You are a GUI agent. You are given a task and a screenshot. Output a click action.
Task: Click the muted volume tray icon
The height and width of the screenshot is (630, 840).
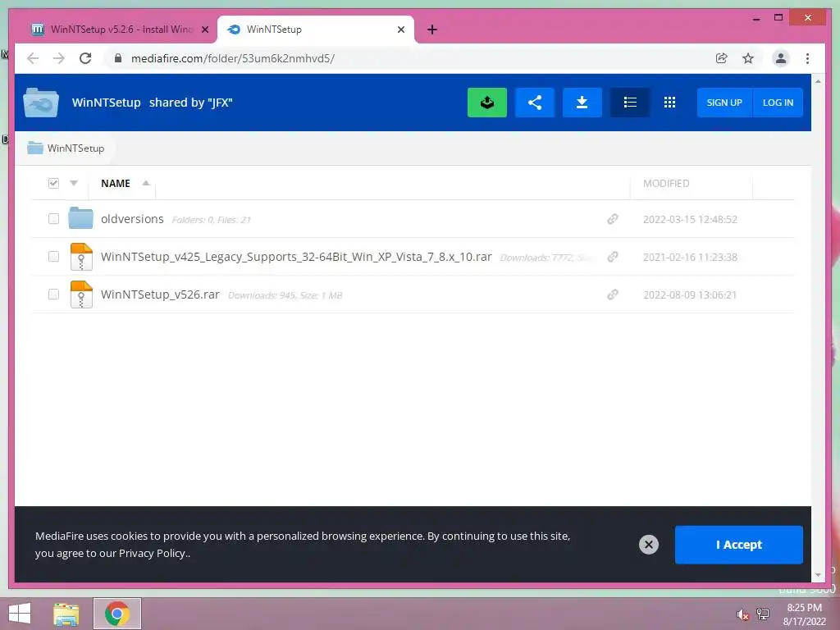click(x=742, y=614)
